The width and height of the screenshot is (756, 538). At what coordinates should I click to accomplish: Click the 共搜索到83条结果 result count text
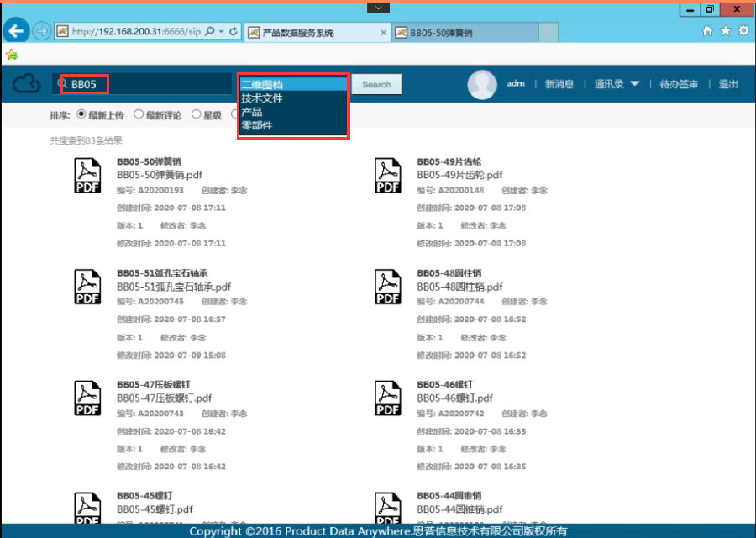(87, 140)
